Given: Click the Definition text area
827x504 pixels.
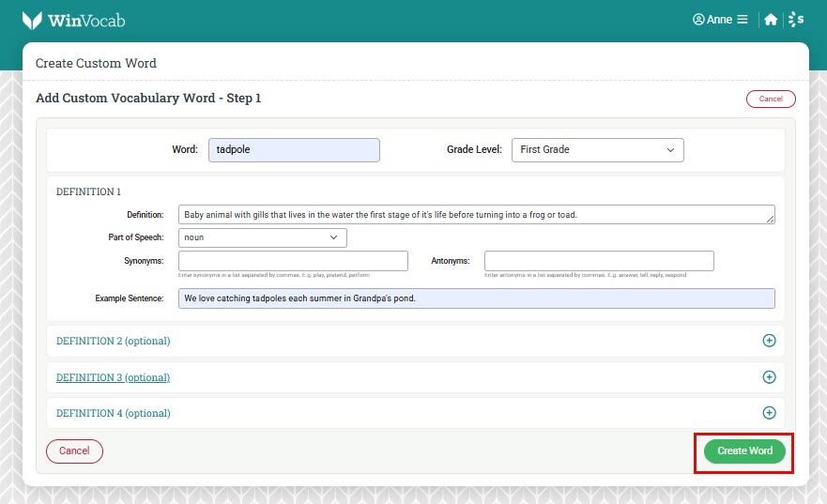Looking at the screenshot, I should pyautogui.click(x=476, y=215).
